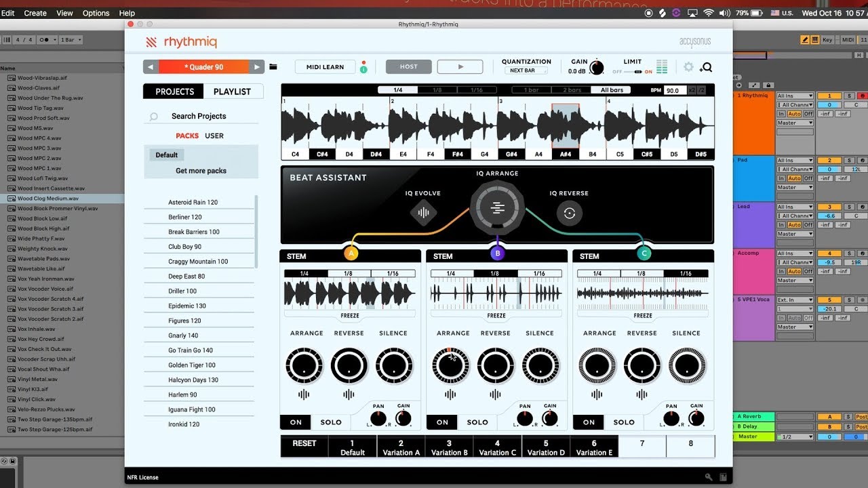Click waveform icon under Stem C Arrange knob
Screen dimensions: 868x488
pos(597,394)
